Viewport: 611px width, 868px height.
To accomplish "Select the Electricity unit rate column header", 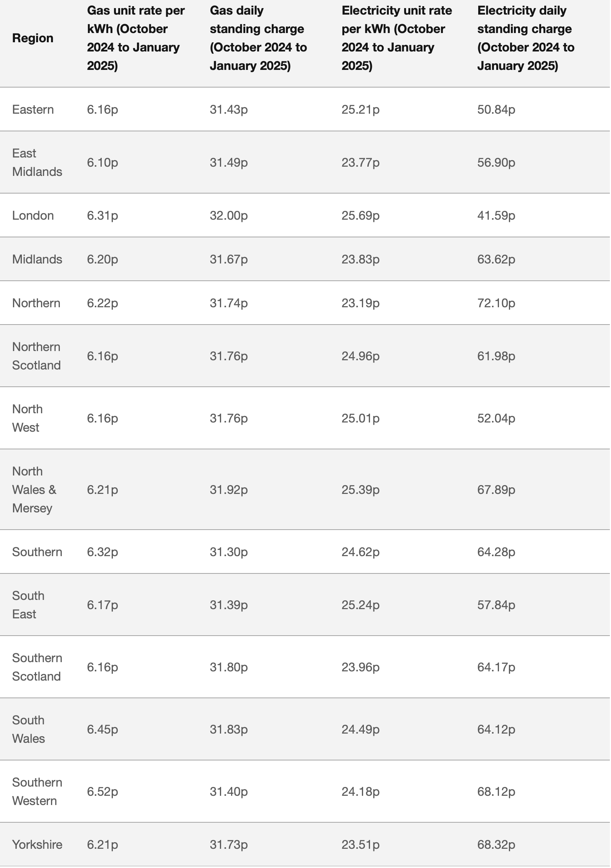I will point(397,38).
